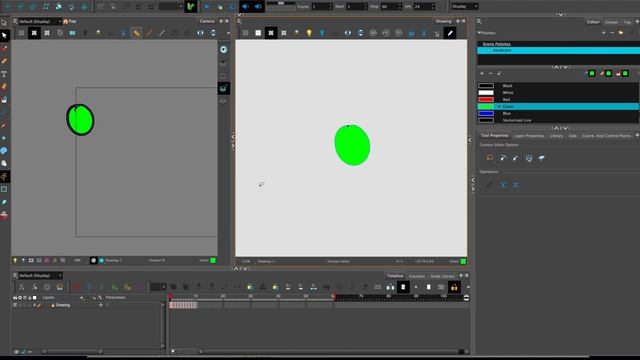The width and height of the screenshot is (640, 360).
Task: Switch to the Timeline tab
Action: coord(395,276)
